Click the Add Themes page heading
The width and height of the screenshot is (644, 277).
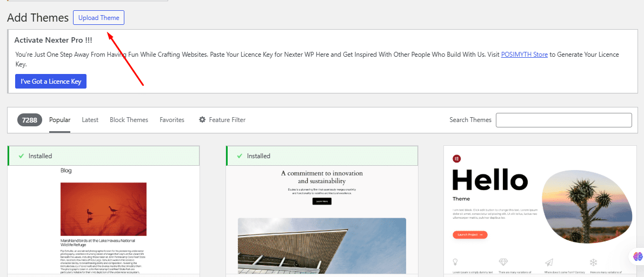[38, 18]
